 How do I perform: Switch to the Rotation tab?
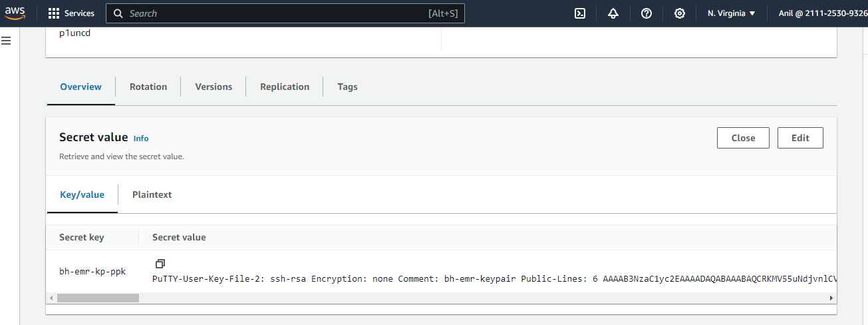click(x=148, y=87)
